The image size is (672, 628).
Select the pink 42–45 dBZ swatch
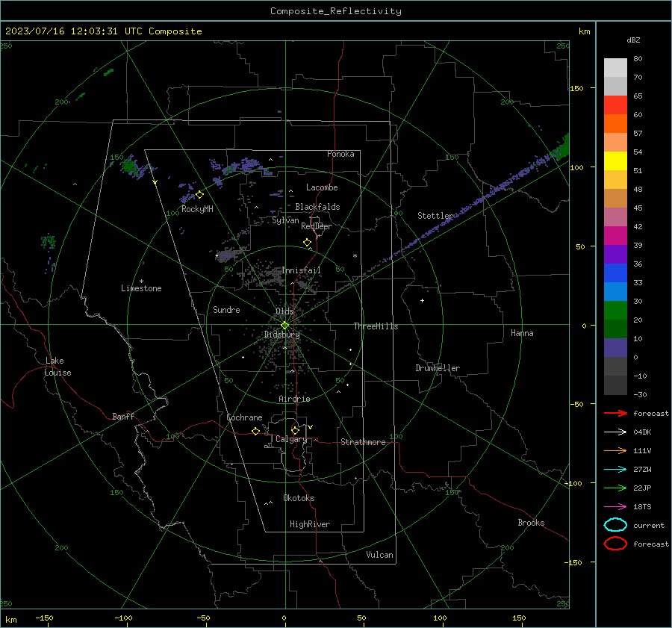615,217
